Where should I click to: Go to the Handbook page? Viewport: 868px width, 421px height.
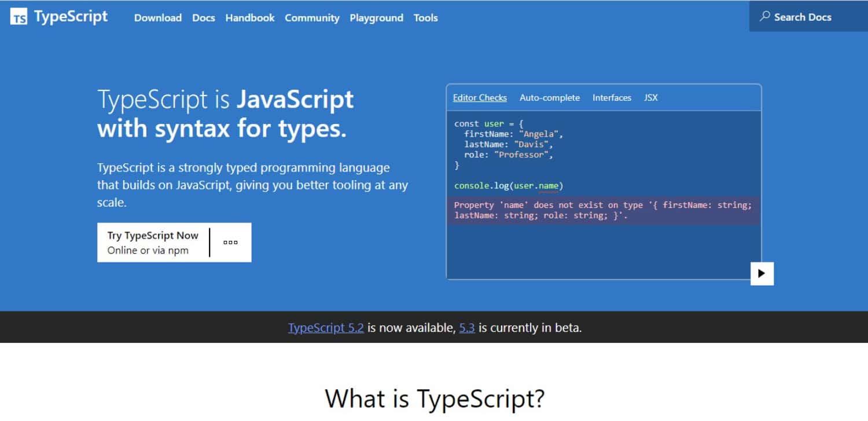point(250,18)
